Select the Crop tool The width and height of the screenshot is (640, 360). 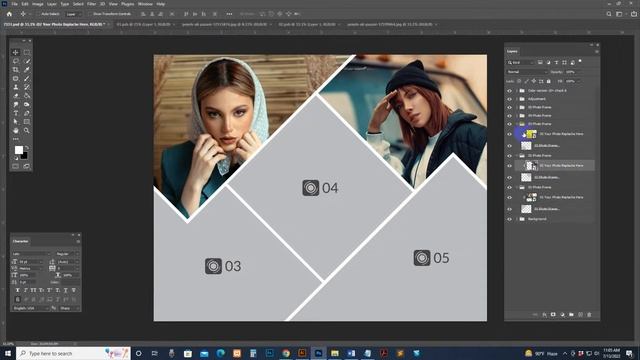(16, 70)
